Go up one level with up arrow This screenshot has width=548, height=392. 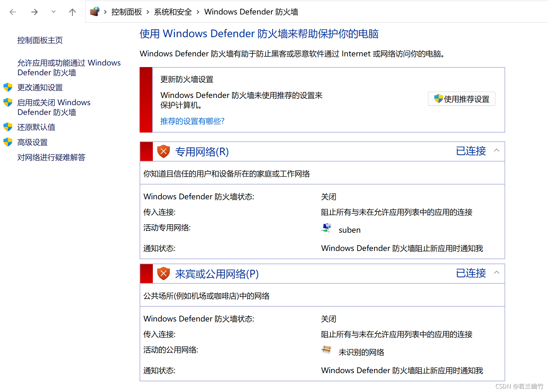point(72,12)
